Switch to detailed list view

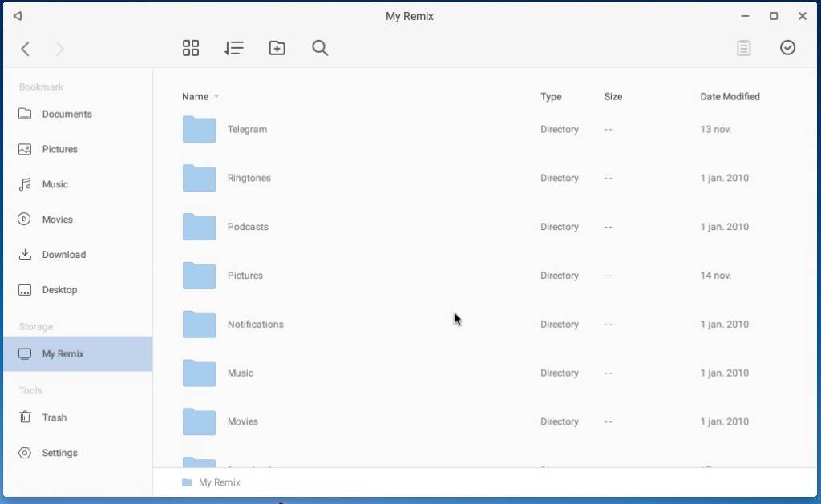(x=234, y=48)
